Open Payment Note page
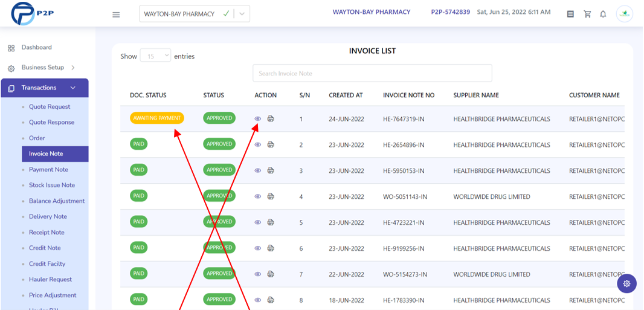Screen dimensions: 644x310 tap(48, 170)
